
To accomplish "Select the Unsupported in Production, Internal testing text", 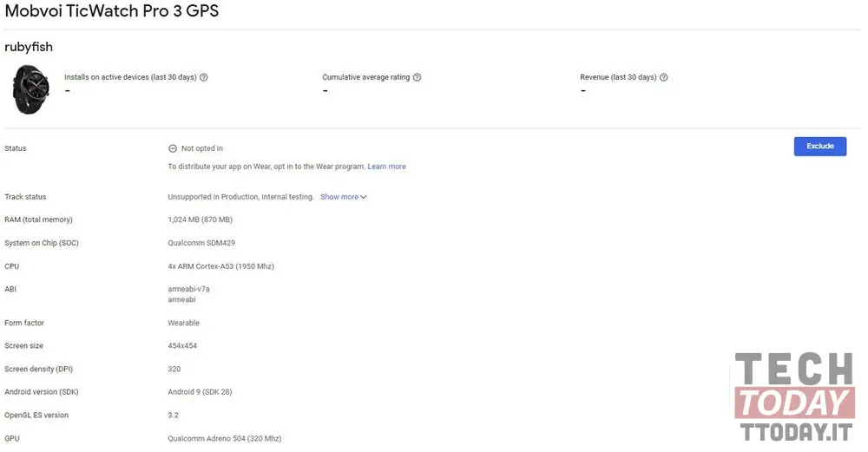I will click(x=240, y=197).
